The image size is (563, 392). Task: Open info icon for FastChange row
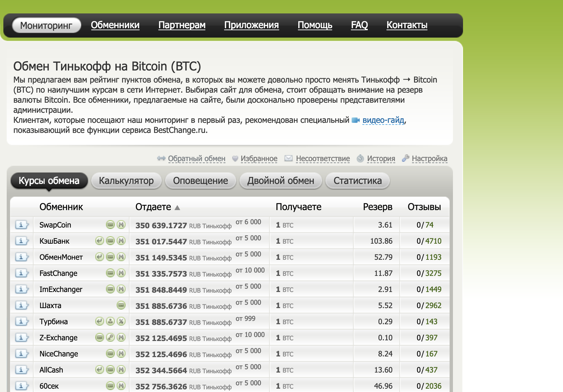(x=22, y=273)
